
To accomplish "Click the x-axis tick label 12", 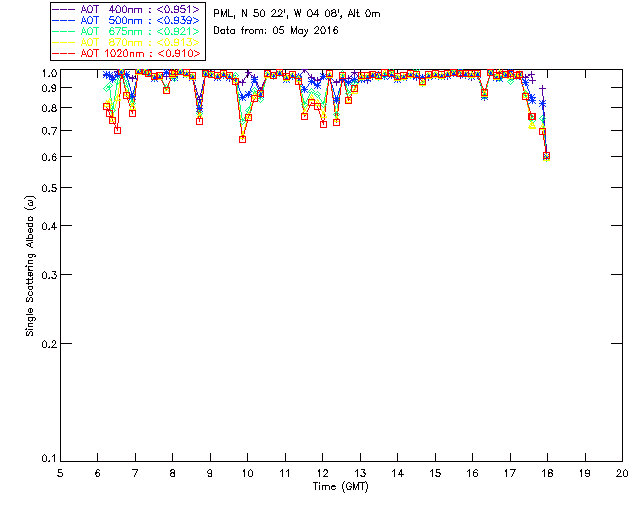I will click(322, 473).
